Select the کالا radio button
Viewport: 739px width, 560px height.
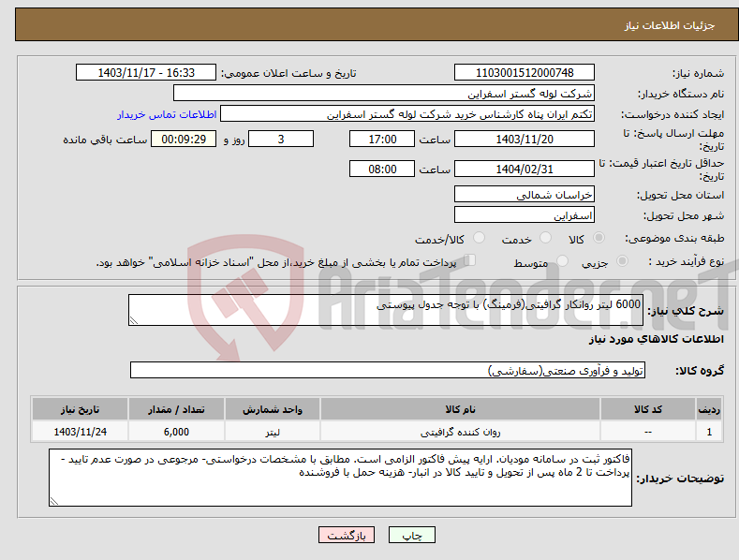(599, 238)
